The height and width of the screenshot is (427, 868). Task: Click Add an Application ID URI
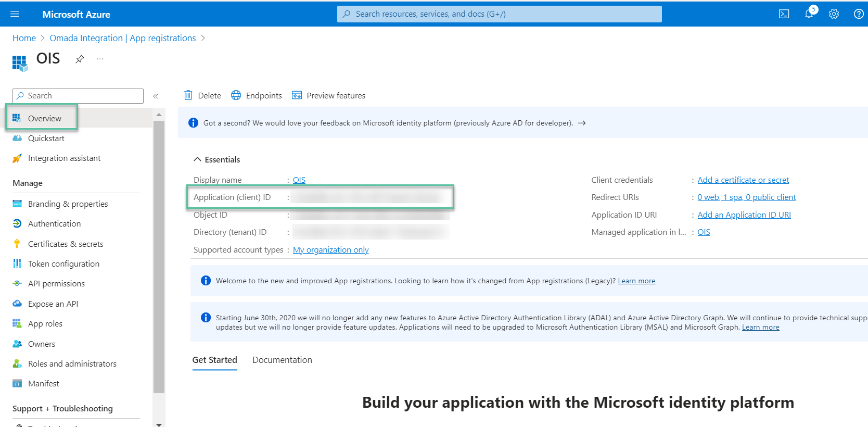(x=744, y=215)
